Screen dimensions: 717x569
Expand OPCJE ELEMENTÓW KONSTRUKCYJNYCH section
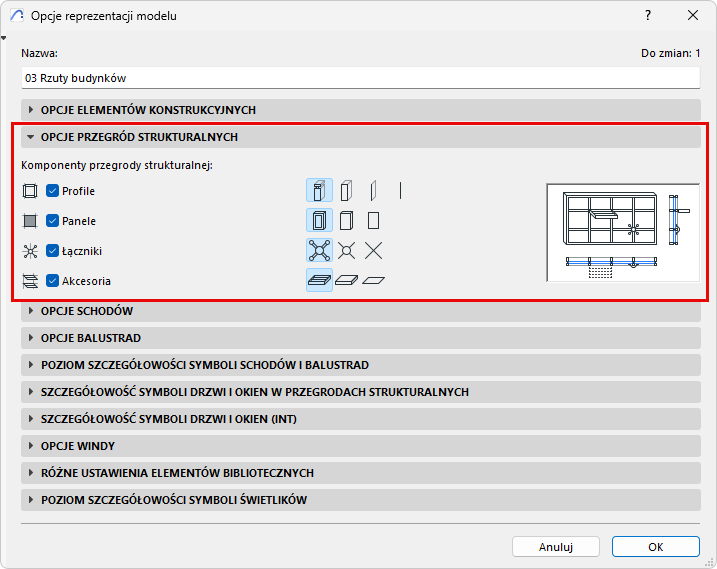coord(361,110)
